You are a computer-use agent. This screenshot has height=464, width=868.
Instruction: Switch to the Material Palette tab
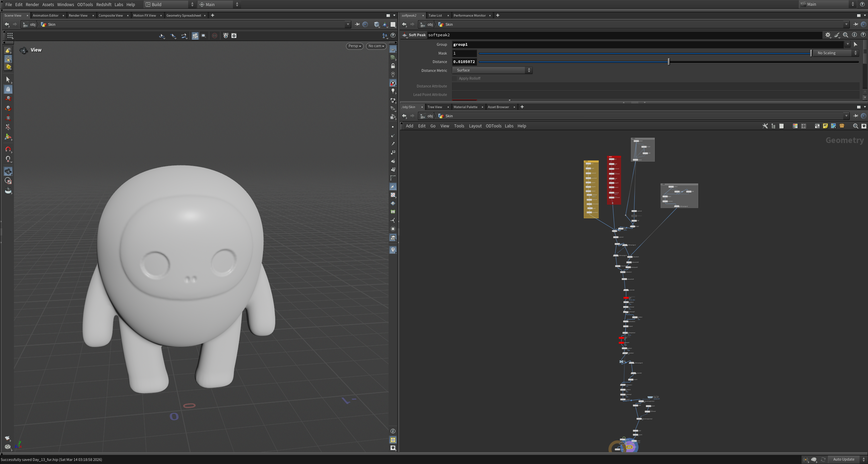[465, 107]
